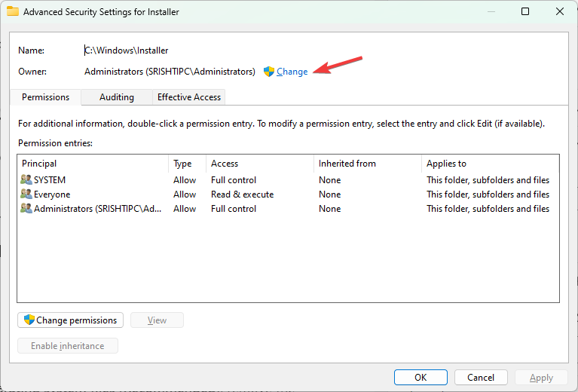
Task: Select the Everyone permission entry
Action: click(288, 194)
